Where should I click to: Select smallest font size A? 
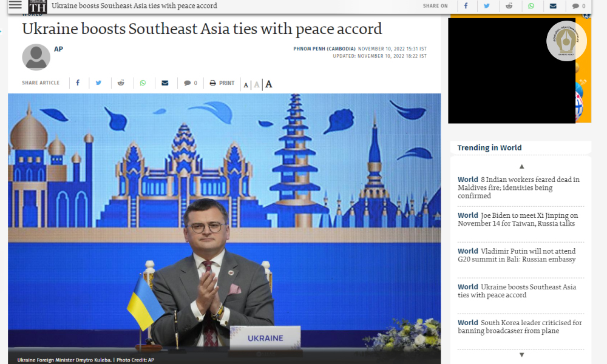pyautogui.click(x=246, y=85)
